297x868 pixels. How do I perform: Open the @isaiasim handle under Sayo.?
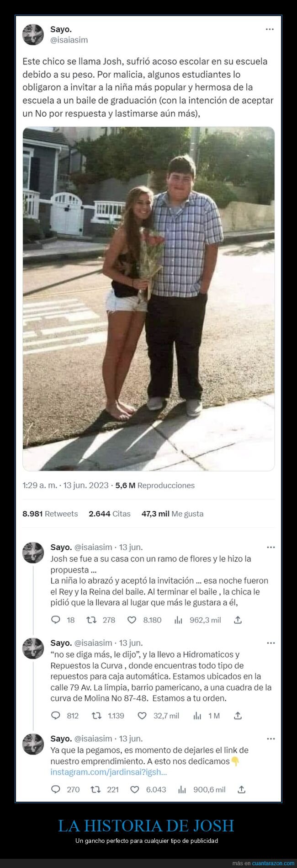pos(69,40)
